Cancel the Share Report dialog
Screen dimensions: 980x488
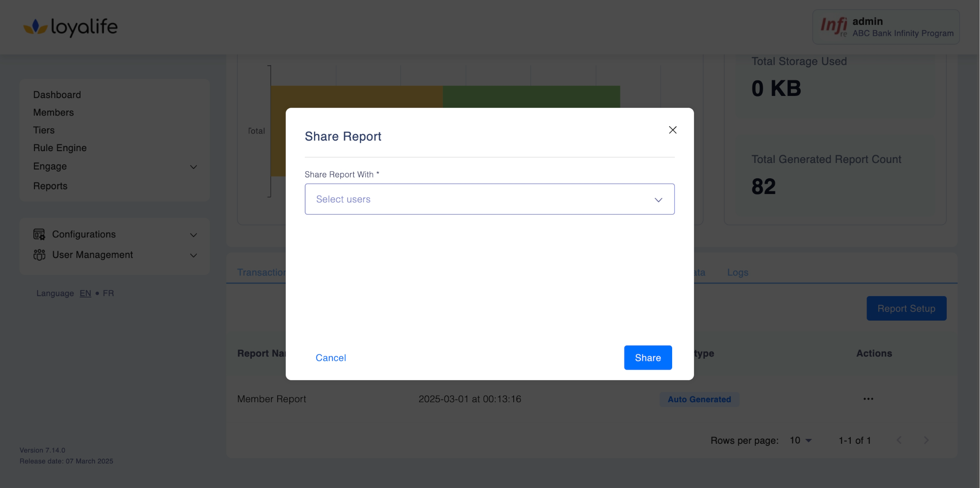pos(331,358)
